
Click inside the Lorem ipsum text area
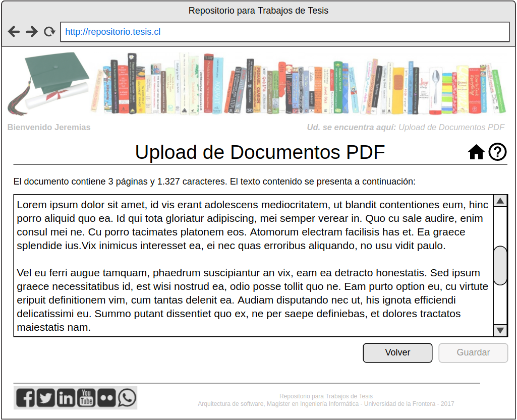tap(253, 266)
